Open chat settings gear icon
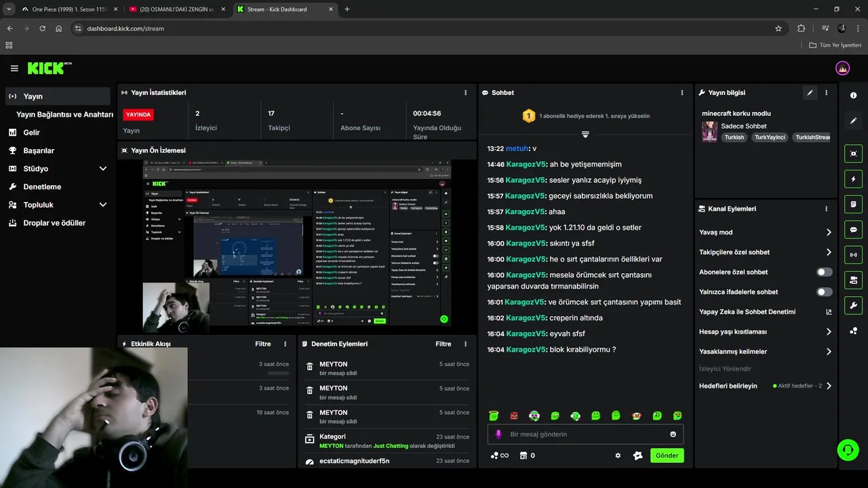The image size is (868, 488). (618, 455)
